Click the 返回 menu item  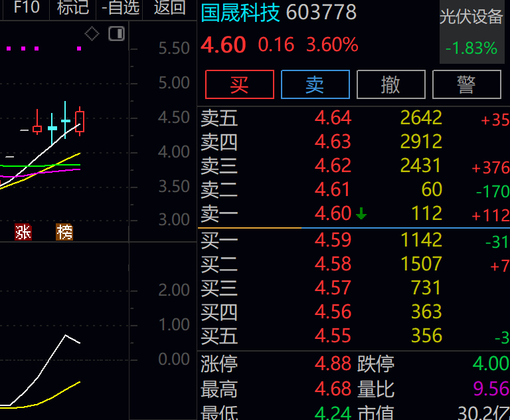coord(170,7)
